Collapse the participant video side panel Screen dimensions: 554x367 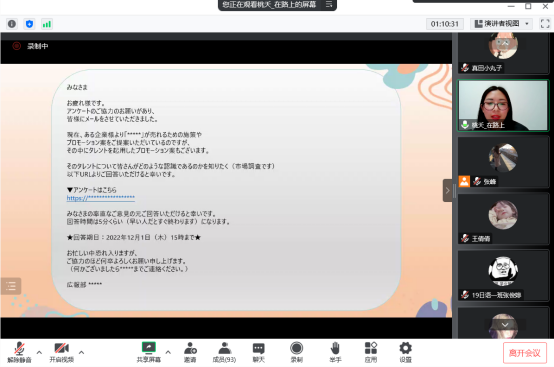point(447,190)
